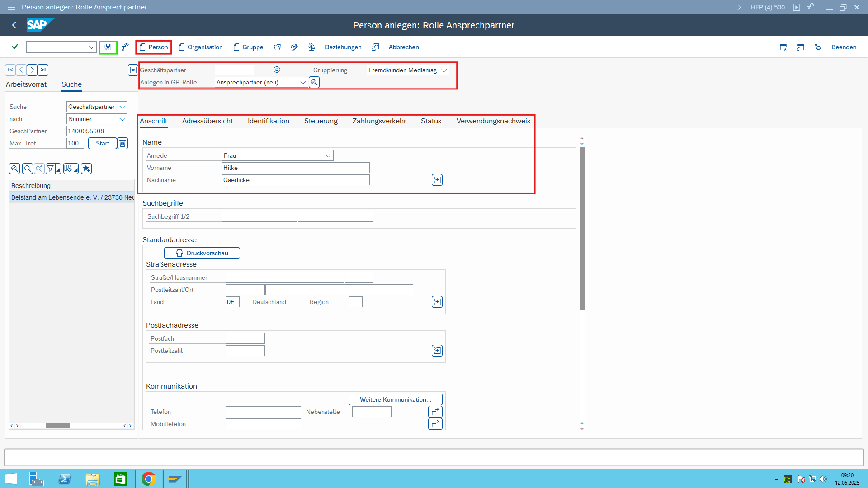
Task: Open the Verwendungsnachweis tab
Action: click(493, 121)
